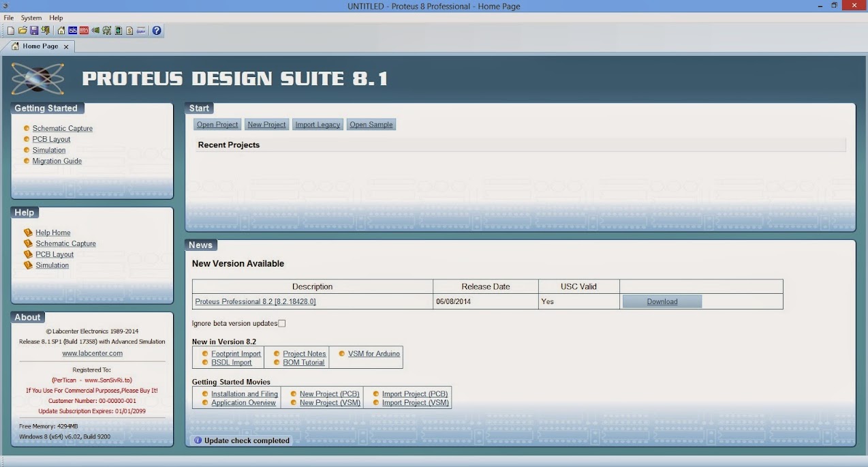Click the 06/08/2014 release date cell
868x467 pixels.
point(486,301)
